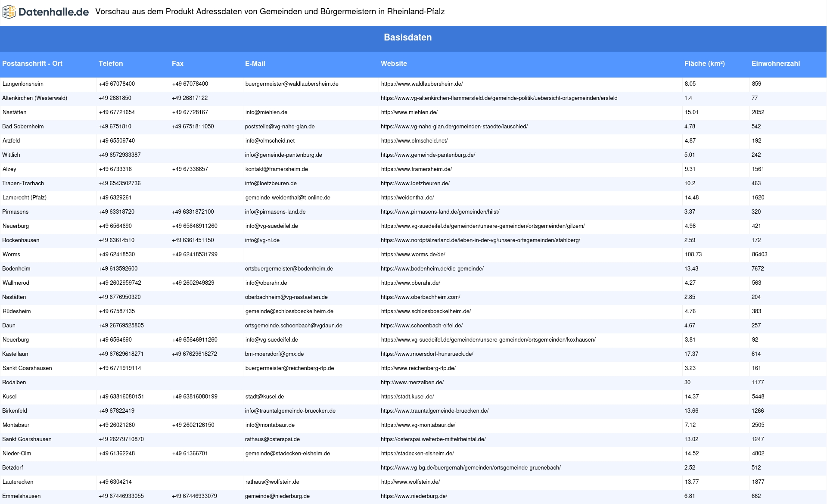Screen dimensions: 827x504
Task: Open the http://www.merzalben.de/ link
Action: pos(412,383)
